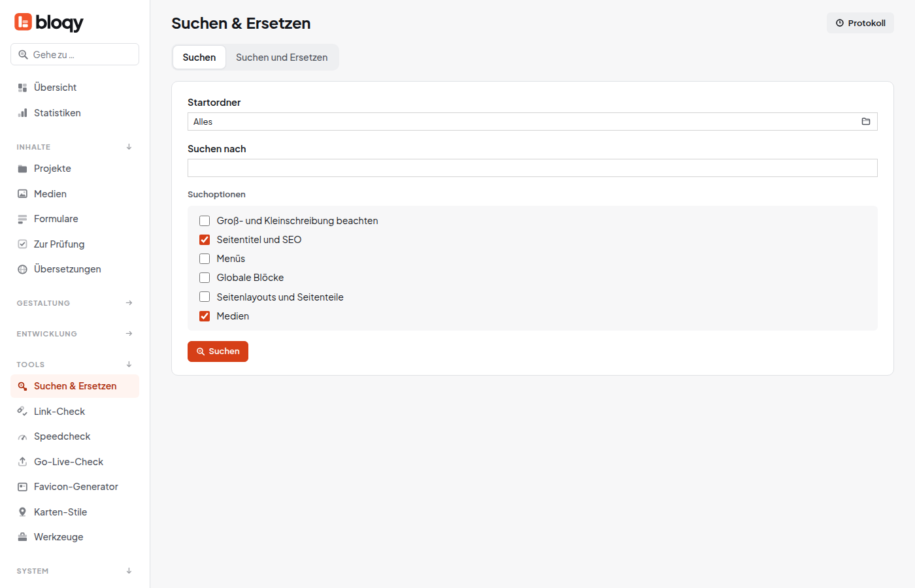
Task: Expand the ENTWICKLUNG sidebar section
Action: [x=75, y=334]
